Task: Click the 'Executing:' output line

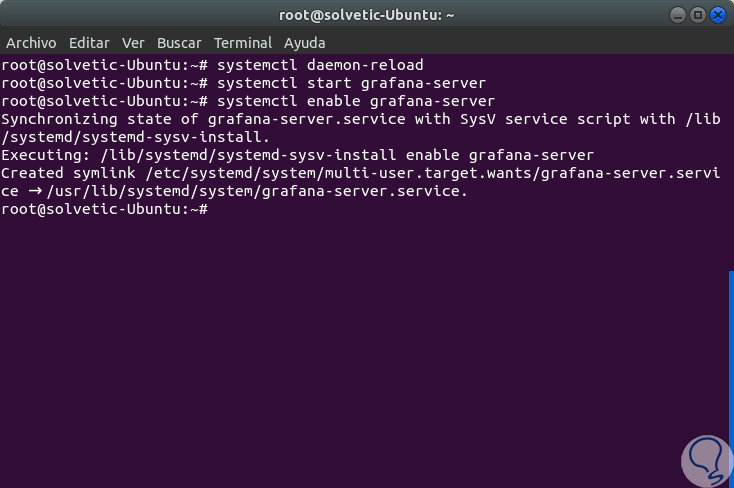Action: (x=297, y=155)
